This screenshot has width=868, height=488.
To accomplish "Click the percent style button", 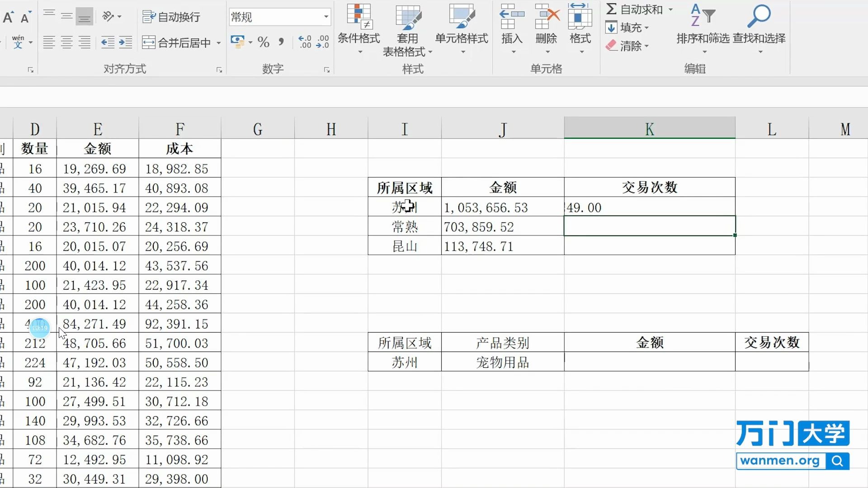I will [263, 42].
